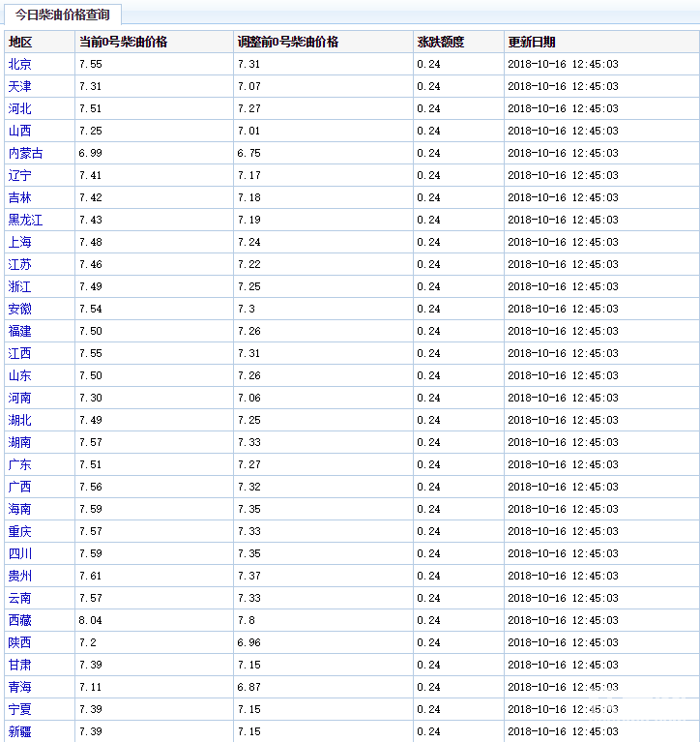Open the 山东 region link
This screenshot has height=742, width=700.
point(20,375)
